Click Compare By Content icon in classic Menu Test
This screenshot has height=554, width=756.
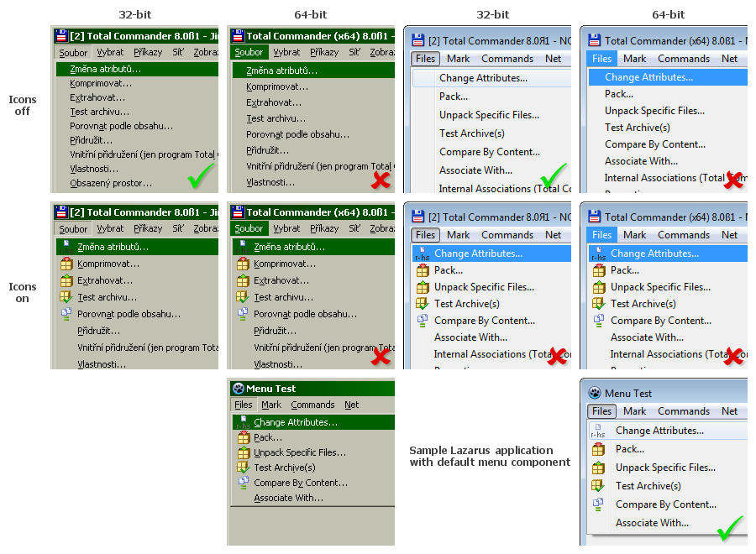coord(243,483)
